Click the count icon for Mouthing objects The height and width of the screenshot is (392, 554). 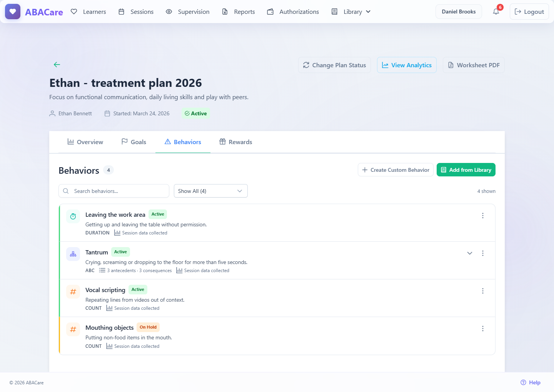click(73, 329)
